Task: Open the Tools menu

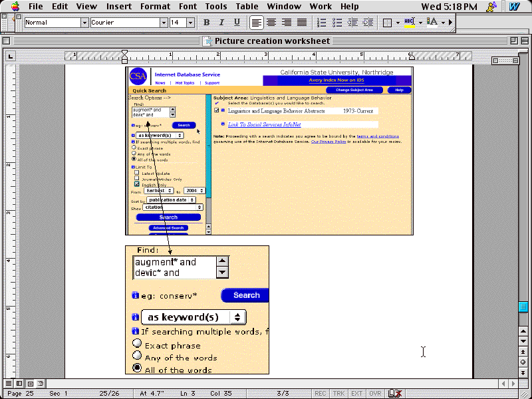Action: [215, 6]
